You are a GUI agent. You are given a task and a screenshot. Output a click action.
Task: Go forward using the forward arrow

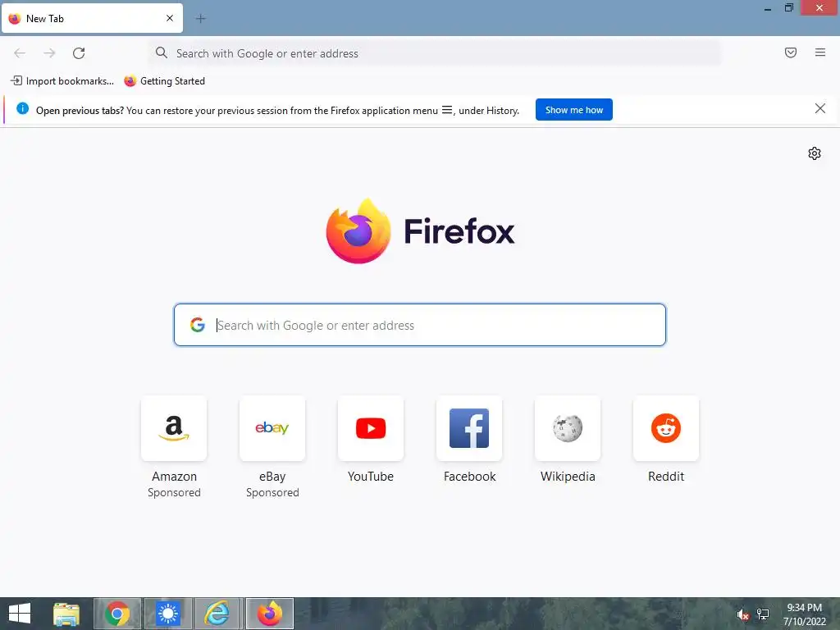[x=49, y=53]
